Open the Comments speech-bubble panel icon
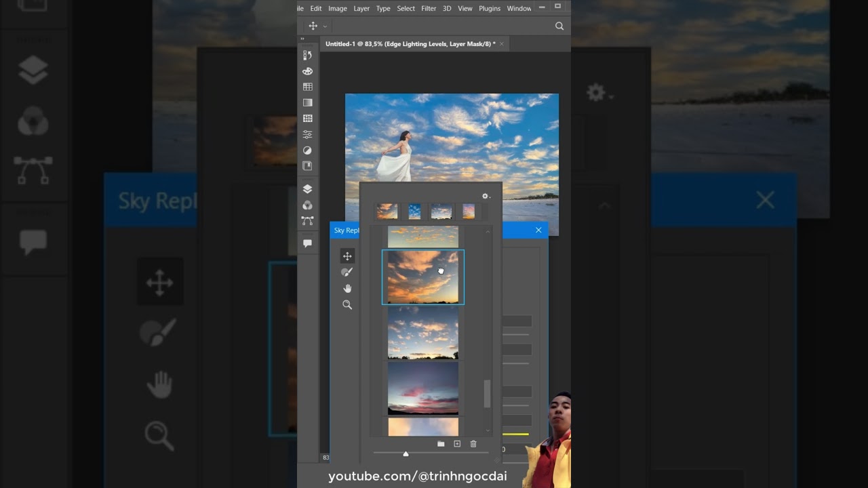The width and height of the screenshot is (868, 488). pos(307,243)
